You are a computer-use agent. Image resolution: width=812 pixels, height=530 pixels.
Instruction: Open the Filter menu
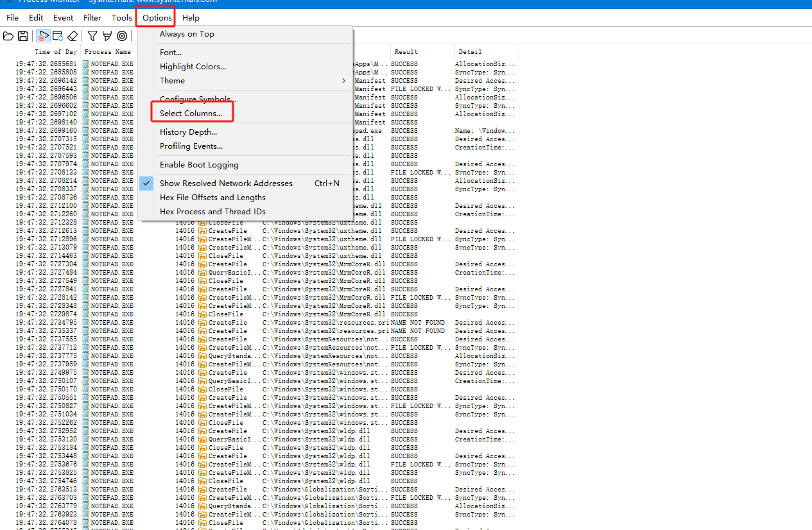tap(92, 18)
